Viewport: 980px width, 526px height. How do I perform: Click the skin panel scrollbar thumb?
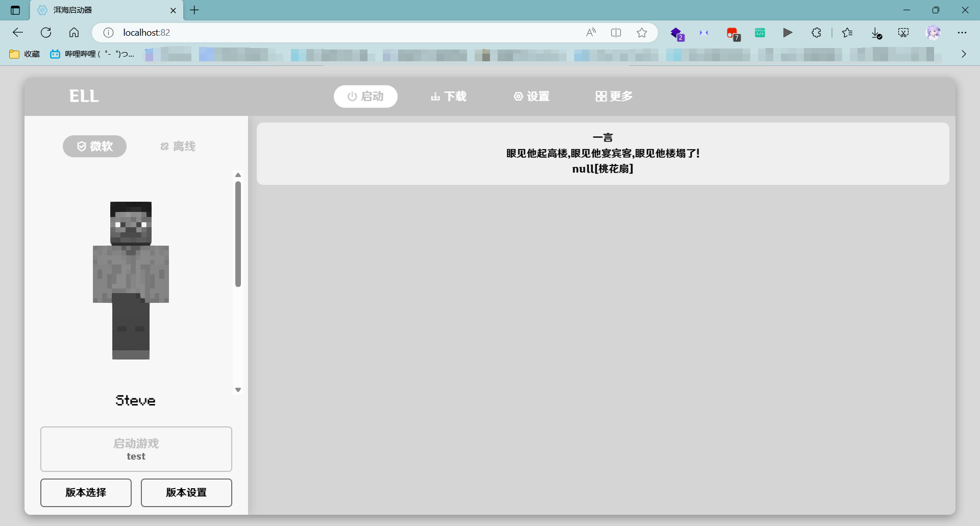(238, 234)
